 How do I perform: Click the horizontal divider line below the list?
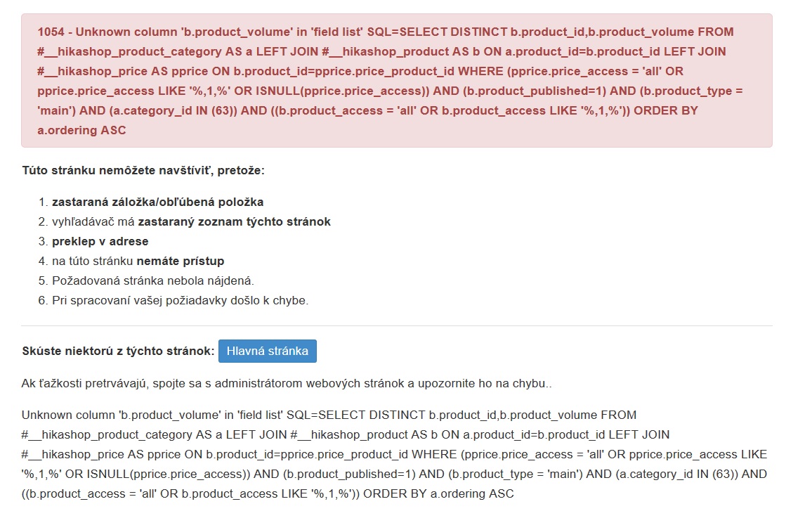(396, 326)
